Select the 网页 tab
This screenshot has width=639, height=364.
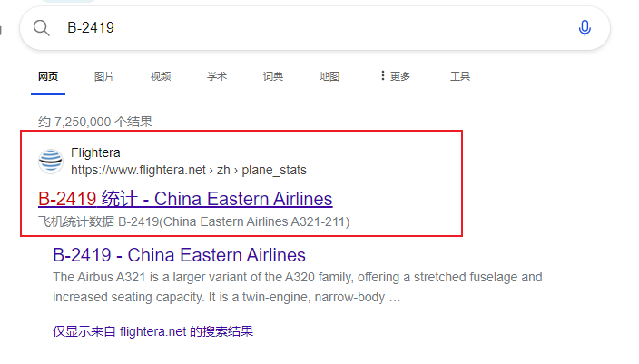tap(48, 76)
